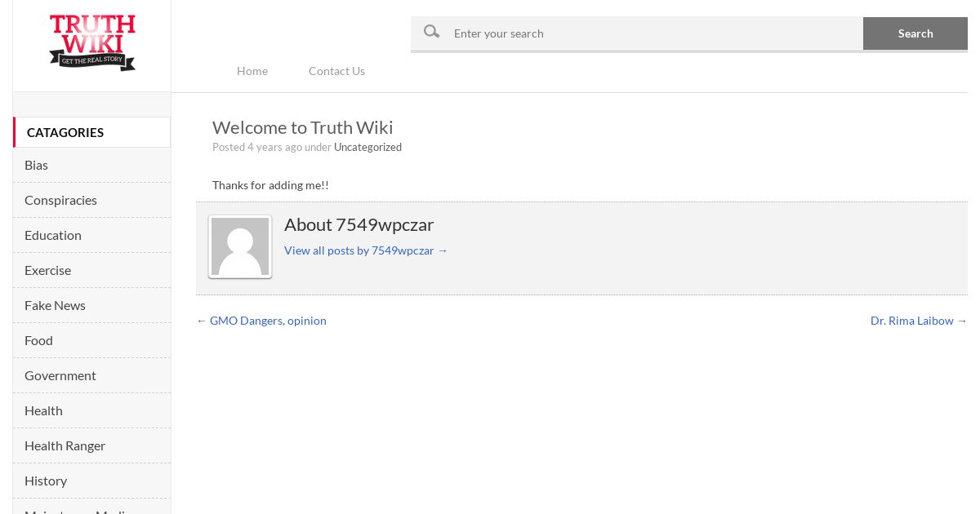980x514 pixels.
Task: Click the 'Posted 4 years ago' text
Action: tap(257, 147)
